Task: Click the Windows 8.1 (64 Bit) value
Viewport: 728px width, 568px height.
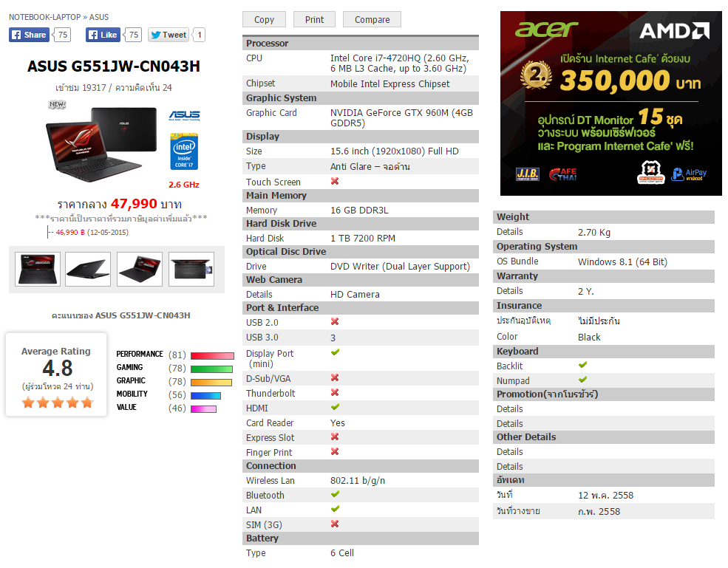Action: point(622,261)
